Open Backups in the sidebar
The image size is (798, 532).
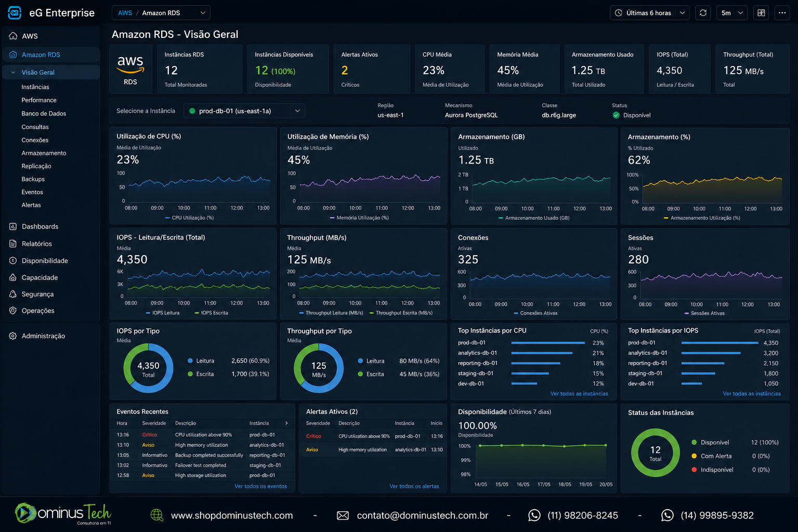[33, 179]
